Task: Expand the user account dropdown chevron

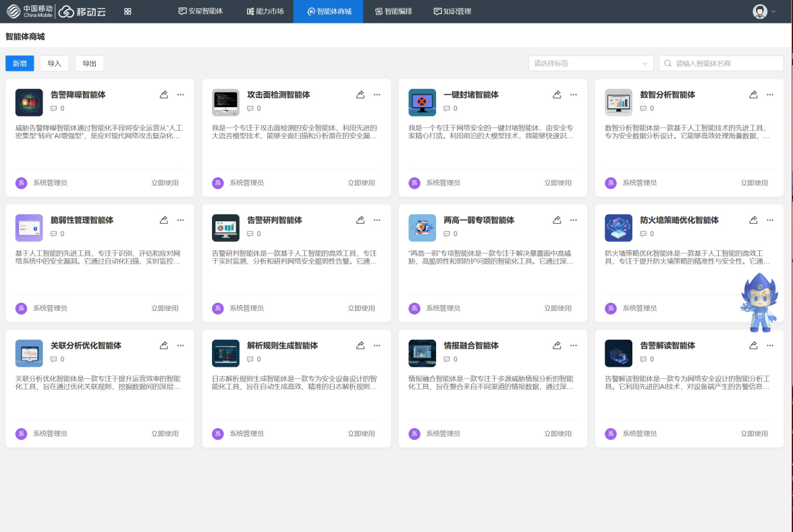Action: click(773, 11)
